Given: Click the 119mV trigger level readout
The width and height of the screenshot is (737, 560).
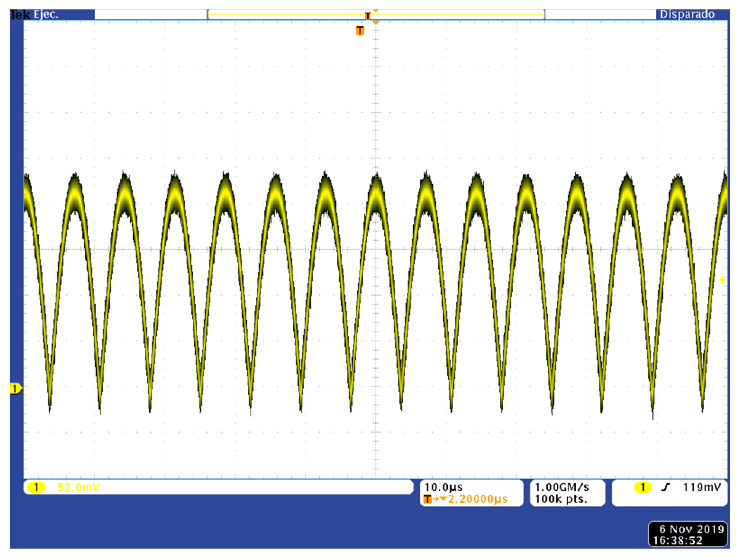Looking at the screenshot, I should pyautogui.click(x=702, y=487).
